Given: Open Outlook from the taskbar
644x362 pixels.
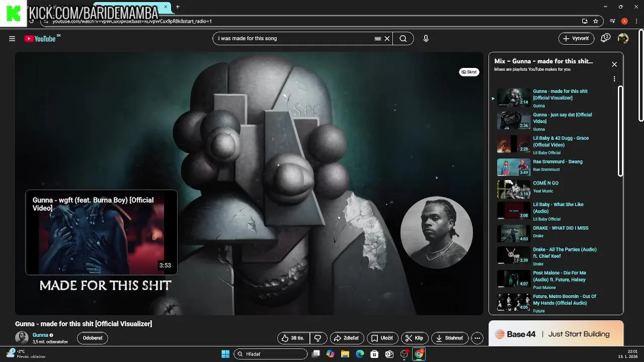Looking at the screenshot, I should click(x=389, y=354).
